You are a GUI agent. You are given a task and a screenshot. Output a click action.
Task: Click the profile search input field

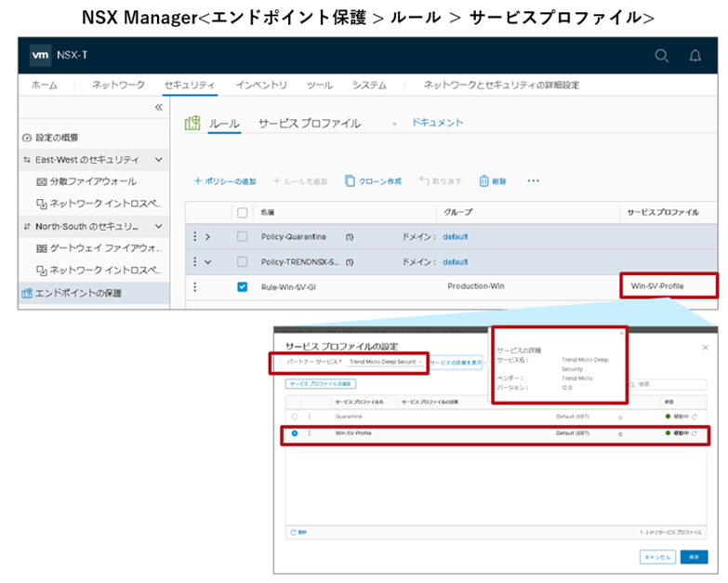(665, 383)
